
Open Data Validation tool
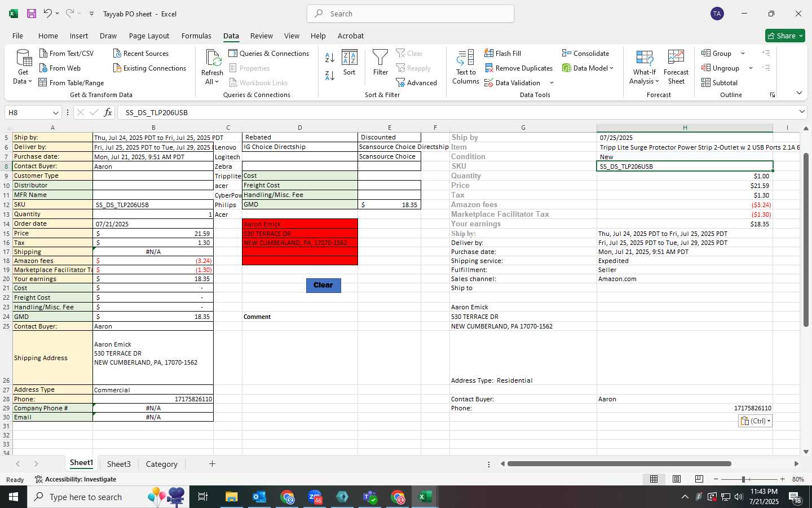512,83
